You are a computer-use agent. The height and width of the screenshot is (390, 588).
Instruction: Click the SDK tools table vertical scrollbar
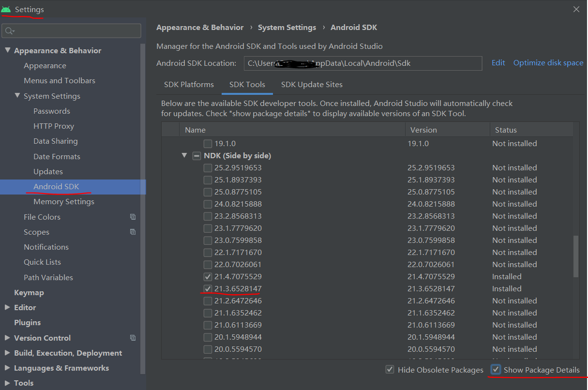(576, 256)
